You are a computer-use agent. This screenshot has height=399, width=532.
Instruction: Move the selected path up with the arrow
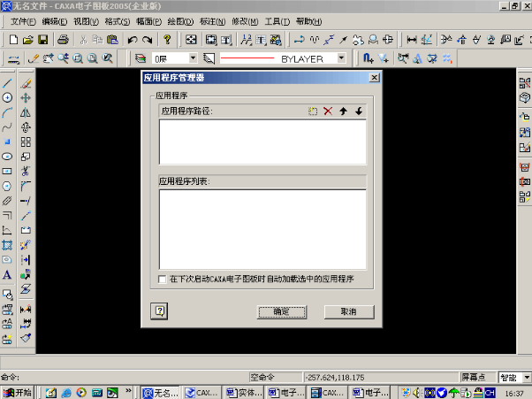(343, 111)
